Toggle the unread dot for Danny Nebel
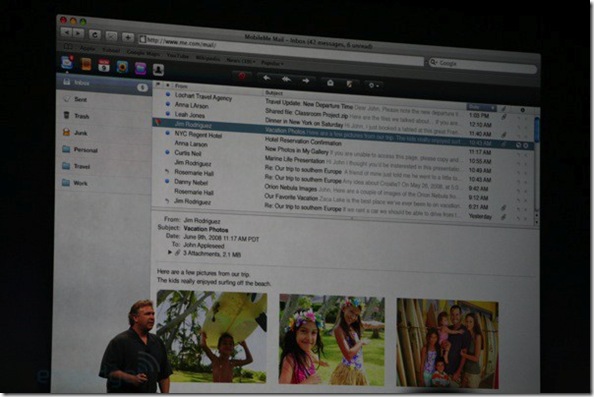This screenshot has width=594, height=397. [167, 181]
